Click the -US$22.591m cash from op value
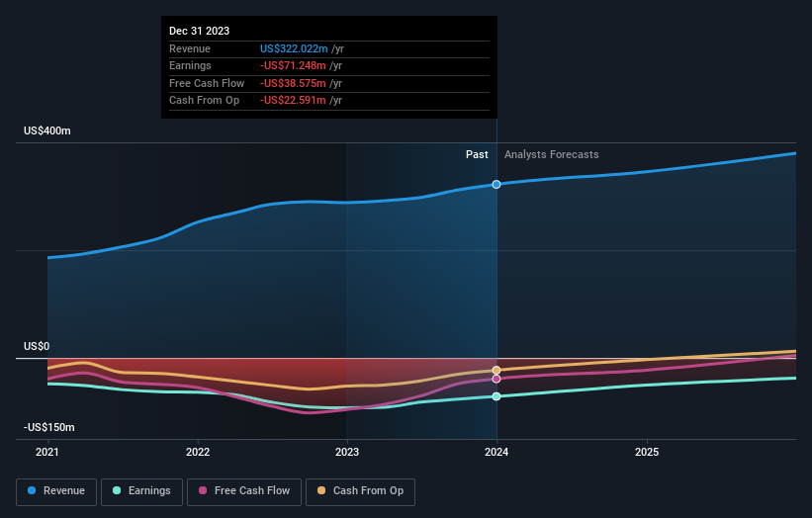Image resolution: width=812 pixels, height=518 pixels. 293,101
